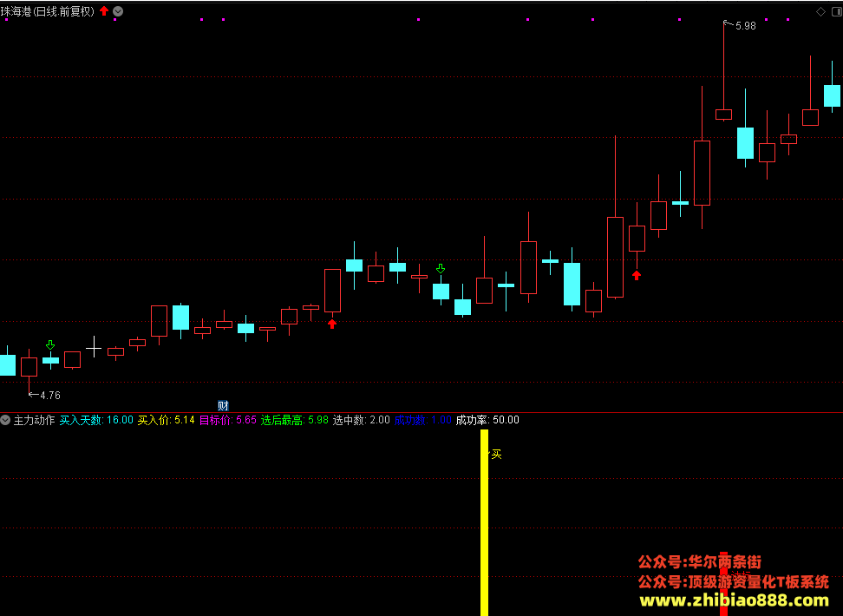Click the second green down arrow mid-chart
The width and height of the screenshot is (843, 616).
(x=441, y=268)
